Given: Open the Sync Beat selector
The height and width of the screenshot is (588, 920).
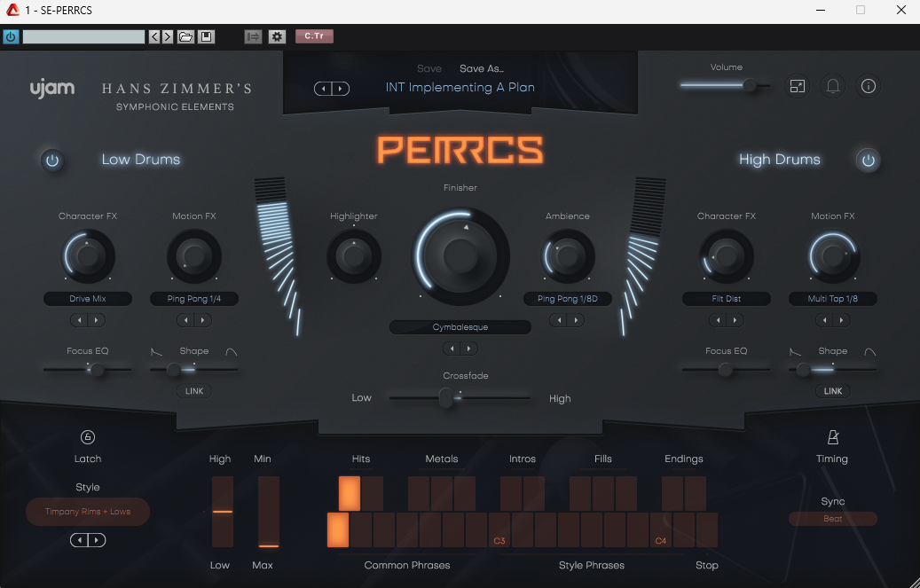Looking at the screenshot, I should [832, 519].
